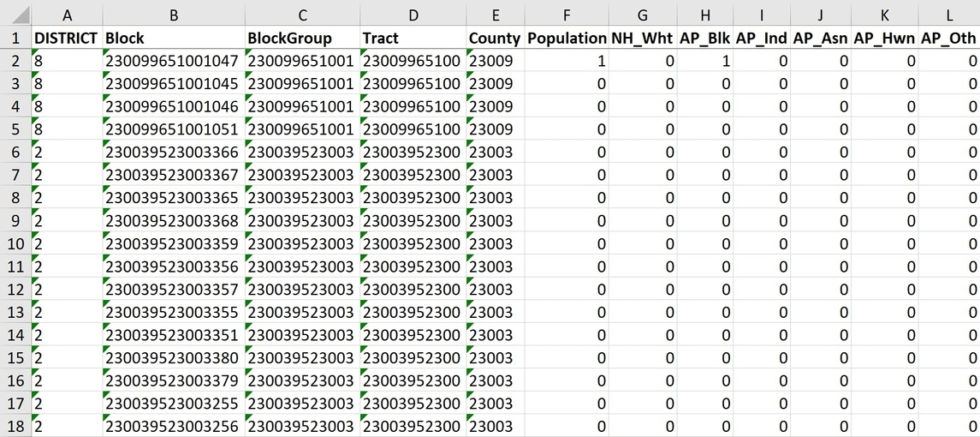The width and height of the screenshot is (980, 437).
Task: Select the BlockGroup header cell
Action: click(x=302, y=39)
